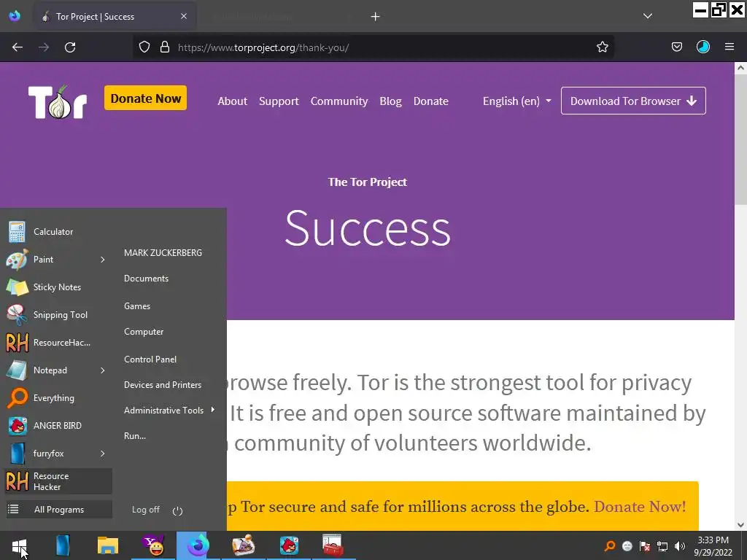
Task: Open MARK ZUCKERBERG user folder
Action: [x=163, y=253]
